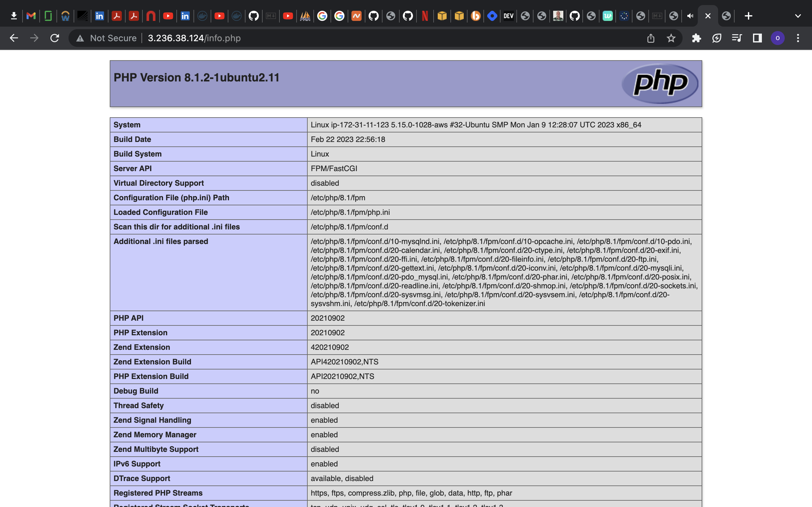Switch to the phpMyAdmin sailboat tab
This screenshot has height=507, width=812.
[305, 16]
